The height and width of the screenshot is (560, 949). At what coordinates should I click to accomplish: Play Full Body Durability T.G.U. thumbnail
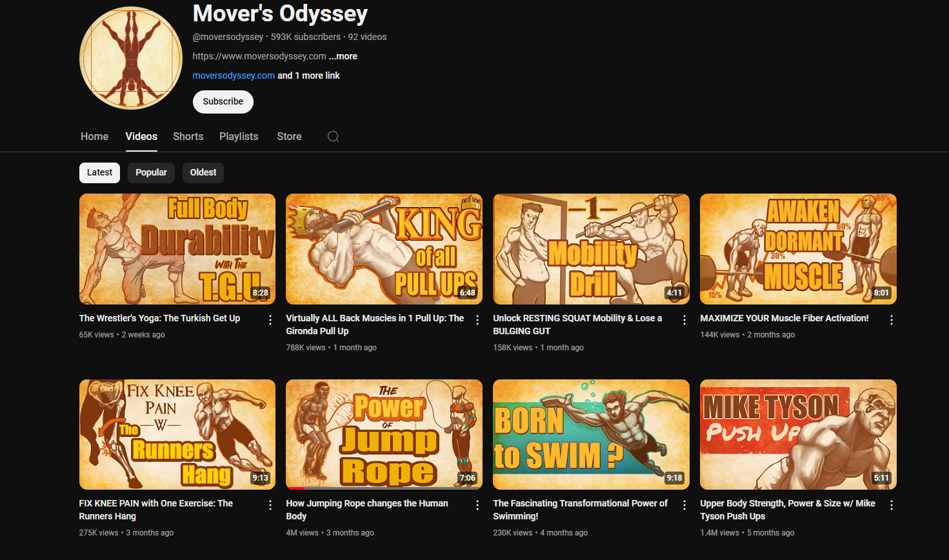point(177,249)
